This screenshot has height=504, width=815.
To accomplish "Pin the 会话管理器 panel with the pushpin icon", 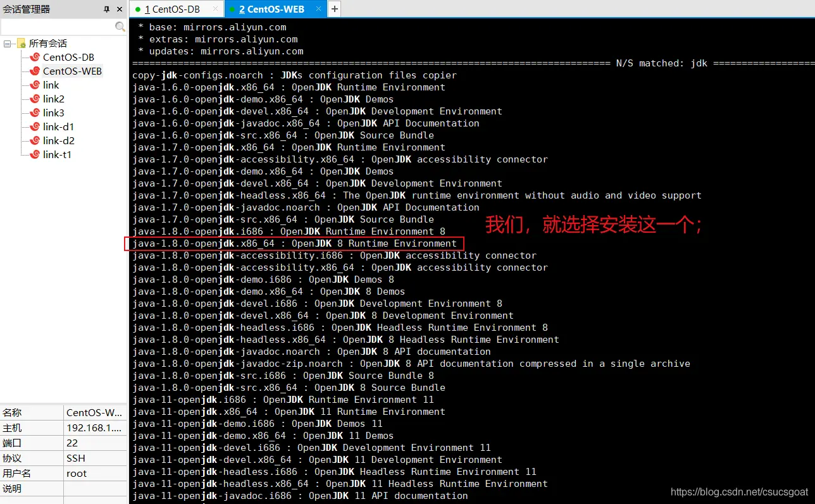I will (106, 9).
